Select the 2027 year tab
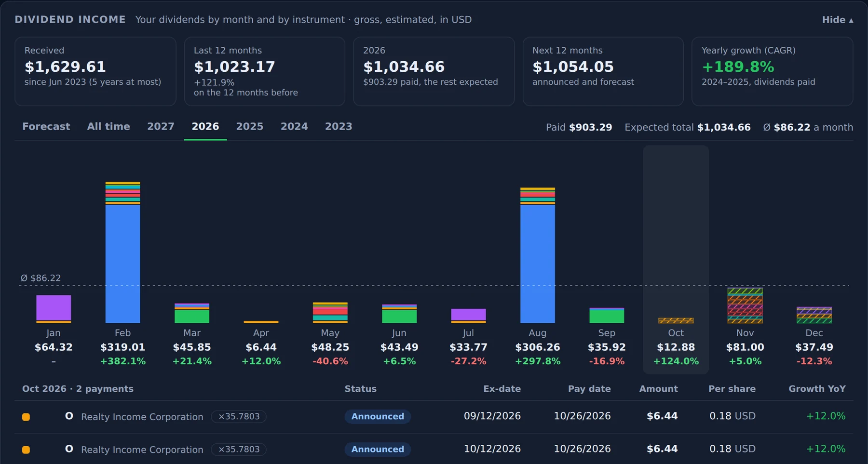 coord(161,126)
